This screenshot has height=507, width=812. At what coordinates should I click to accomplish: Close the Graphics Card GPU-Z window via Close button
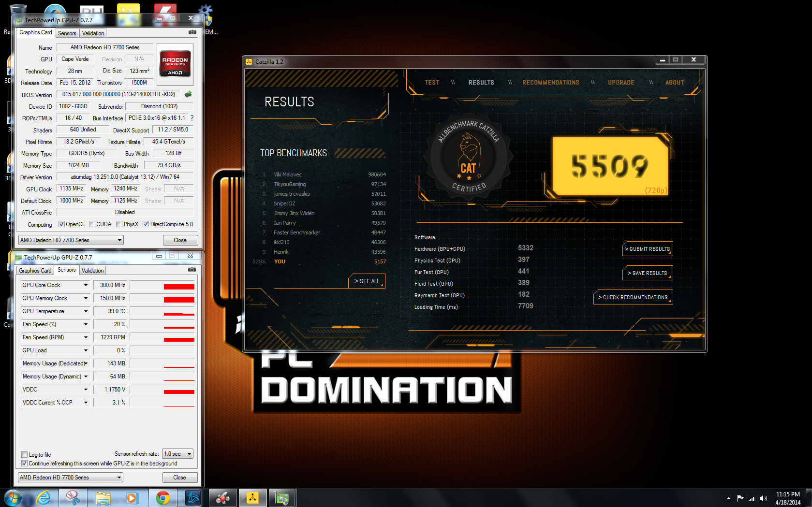180,240
